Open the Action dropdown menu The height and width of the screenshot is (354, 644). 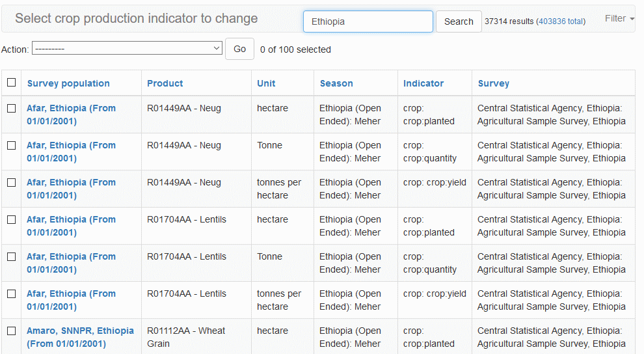127,49
